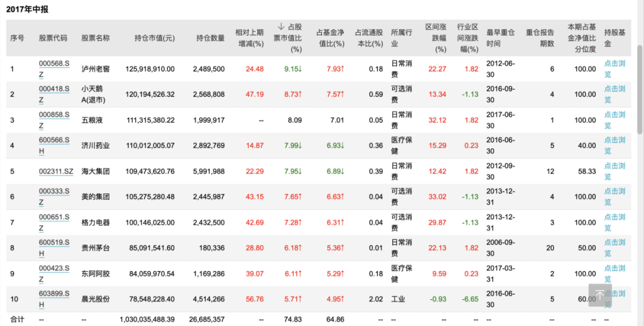Click the 最早重仓时间 column header
Viewport: 644px width, 326px height.
pos(500,38)
